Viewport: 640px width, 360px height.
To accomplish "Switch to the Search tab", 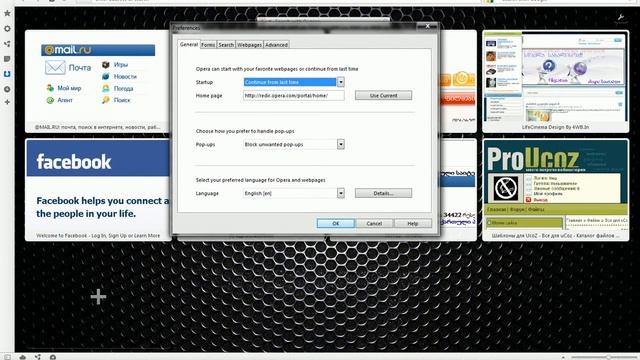I will [226, 45].
